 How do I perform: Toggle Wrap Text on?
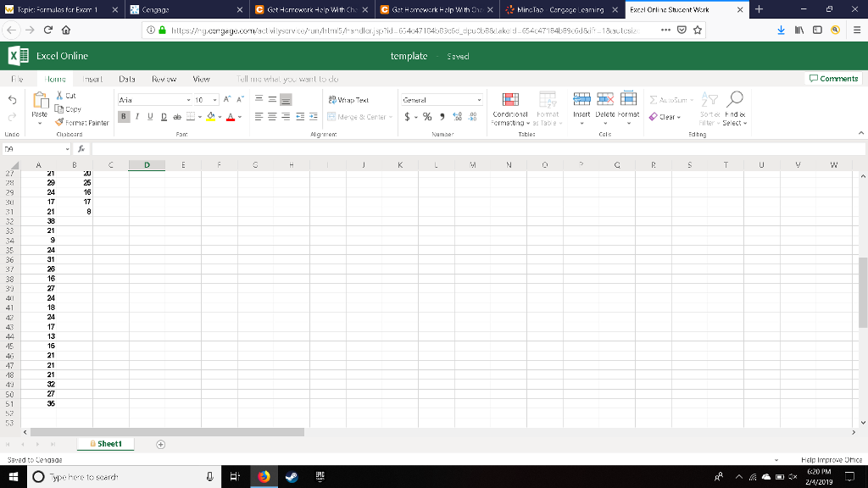348,100
